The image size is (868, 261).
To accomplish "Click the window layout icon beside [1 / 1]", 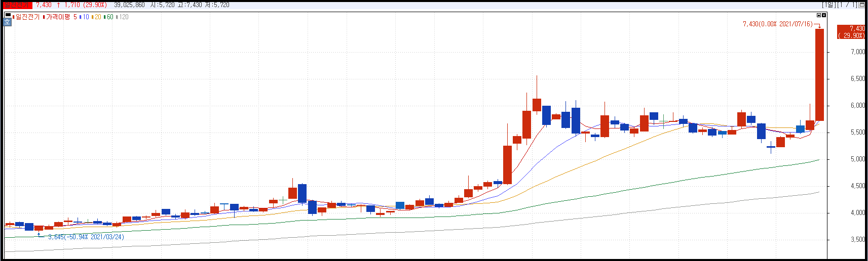I will (862, 5).
